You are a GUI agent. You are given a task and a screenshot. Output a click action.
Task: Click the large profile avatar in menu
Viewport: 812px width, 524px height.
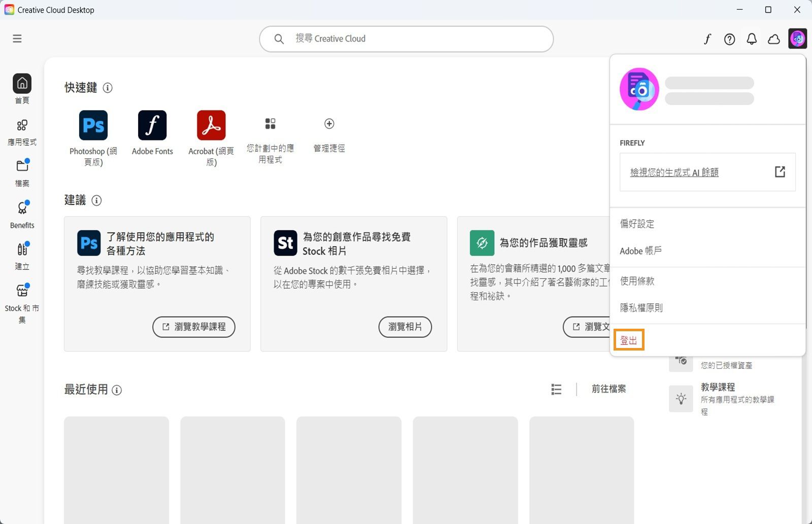point(639,89)
